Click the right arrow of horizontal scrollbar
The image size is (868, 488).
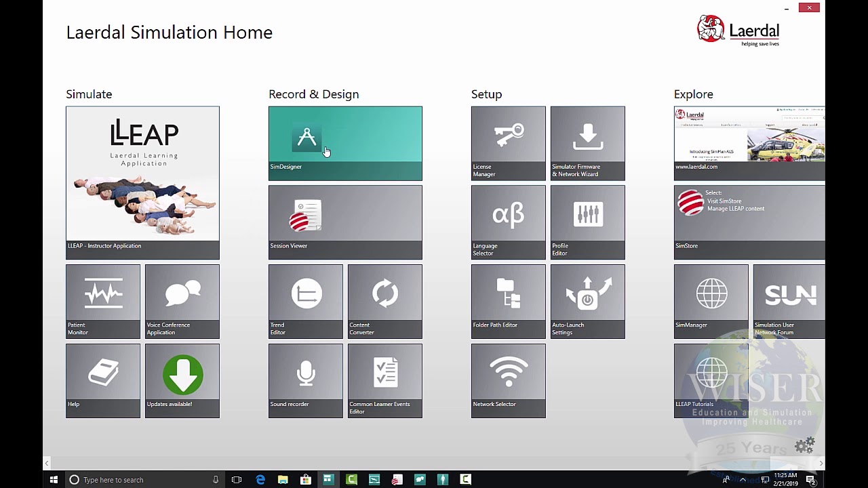coord(821,464)
